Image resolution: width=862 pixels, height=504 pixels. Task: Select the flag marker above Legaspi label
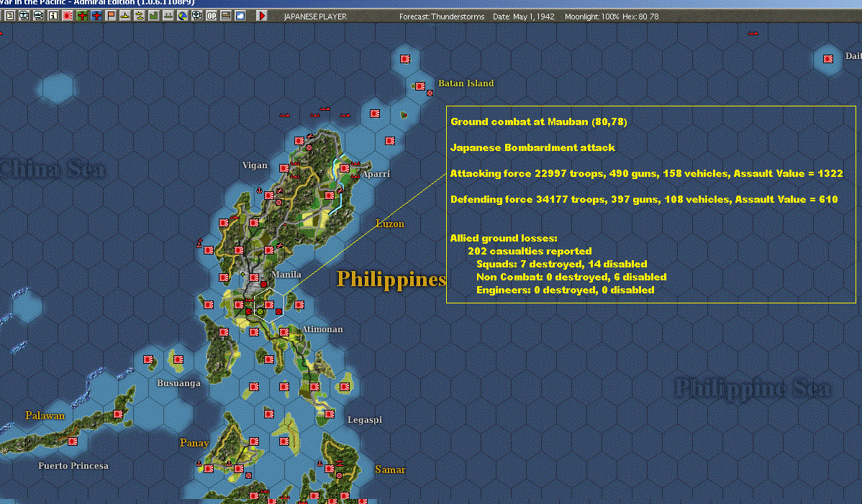click(330, 414)
